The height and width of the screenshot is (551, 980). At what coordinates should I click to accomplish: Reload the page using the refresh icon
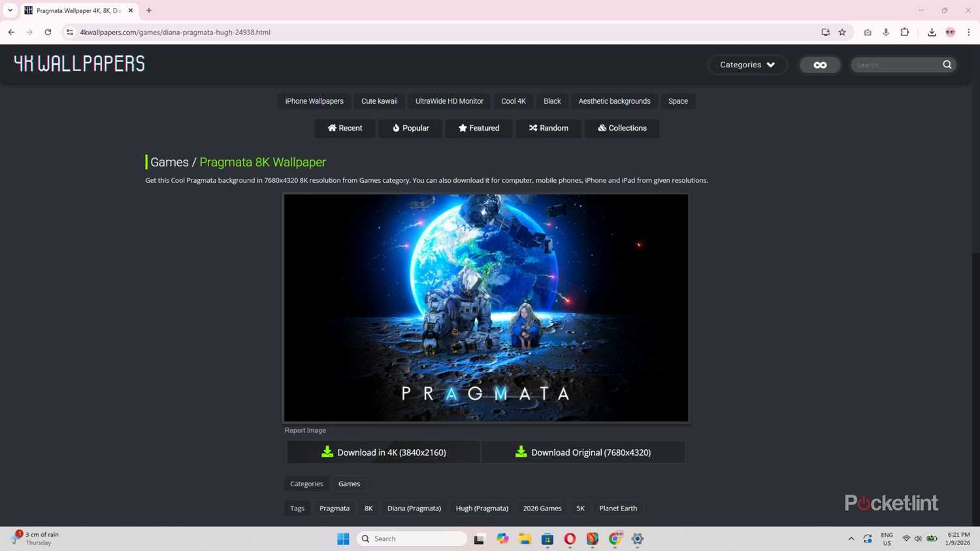coord(48,32)
